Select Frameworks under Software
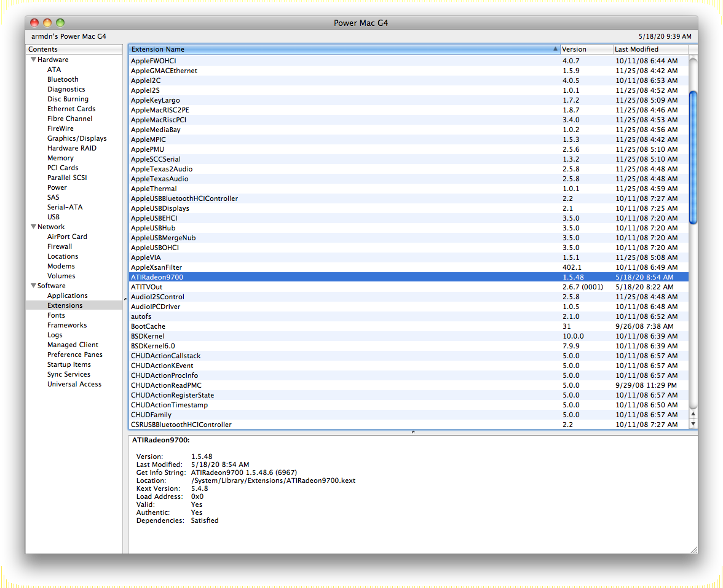The width and height of the screenshot is (723, 588). pyautogui.click(x=67, y=326)
